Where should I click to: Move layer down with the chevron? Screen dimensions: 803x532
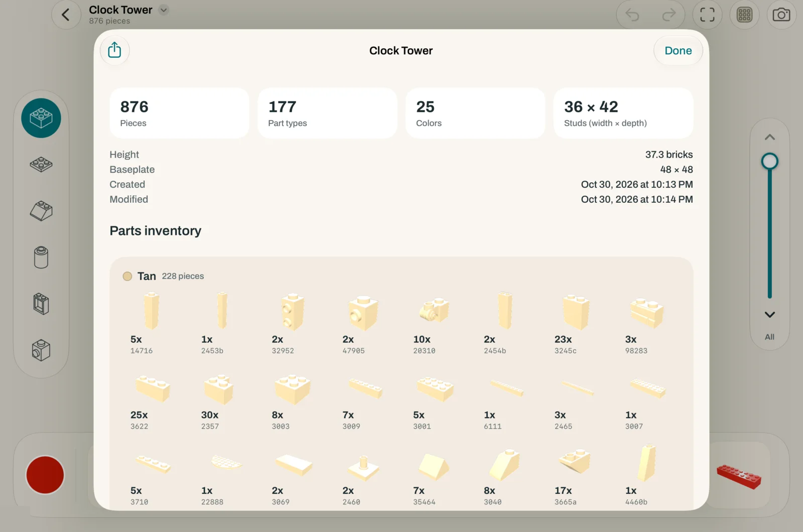click(x=769, y=315)
